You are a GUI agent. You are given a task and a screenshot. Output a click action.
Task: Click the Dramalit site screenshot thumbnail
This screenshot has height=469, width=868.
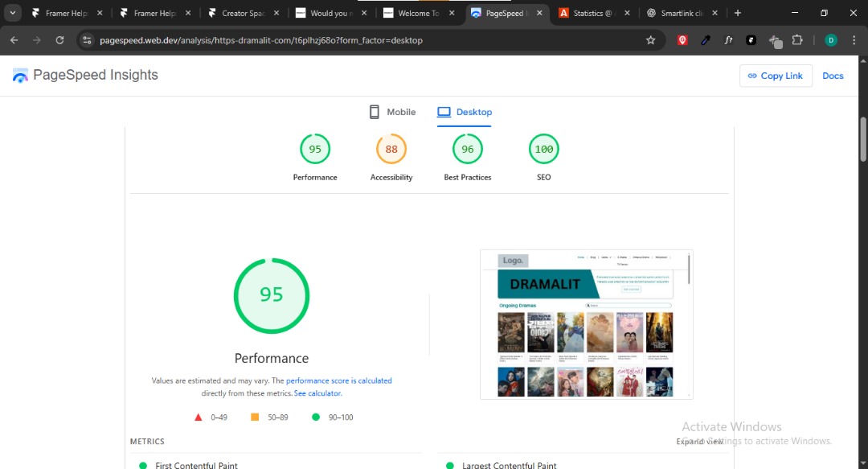585,324
